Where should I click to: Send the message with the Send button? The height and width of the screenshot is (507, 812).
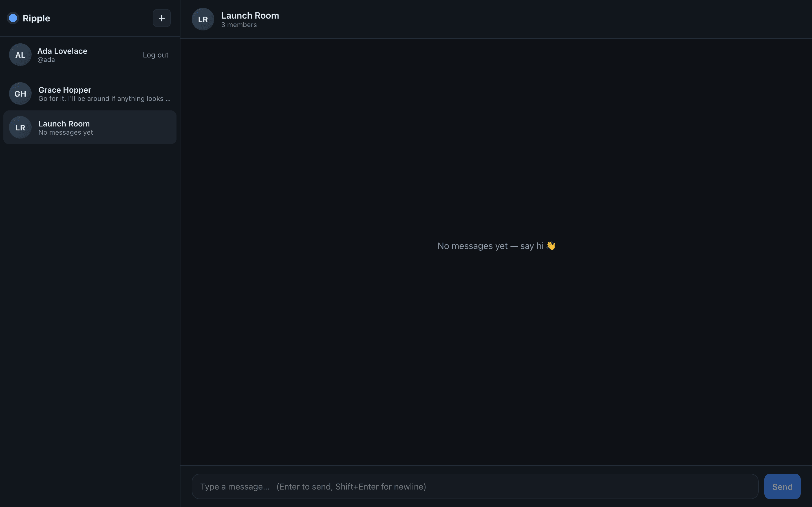782,486
